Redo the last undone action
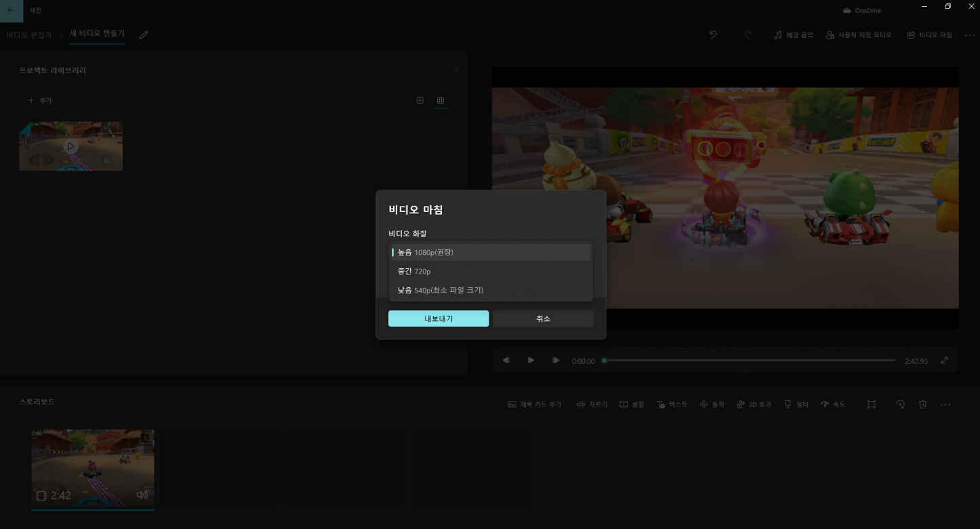The image size is (980, 529). (x=748, y=35)
